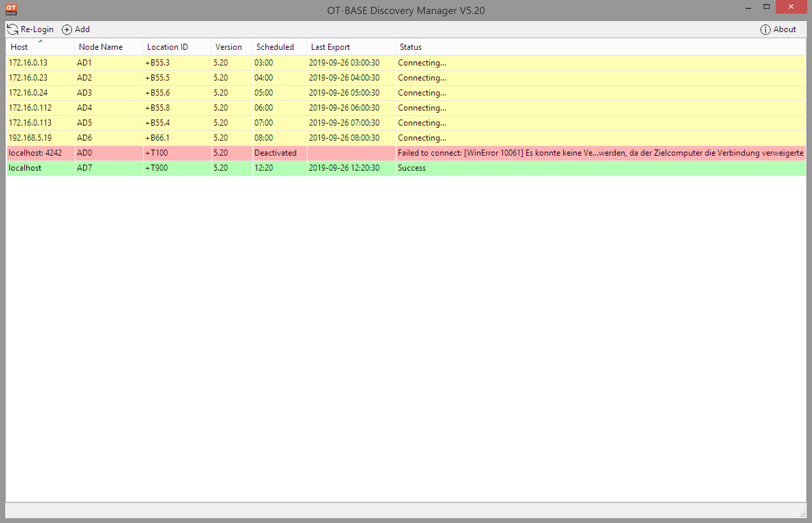Select host 172.16.0.13 row
812x523 pixels.
tap(406, 63)
